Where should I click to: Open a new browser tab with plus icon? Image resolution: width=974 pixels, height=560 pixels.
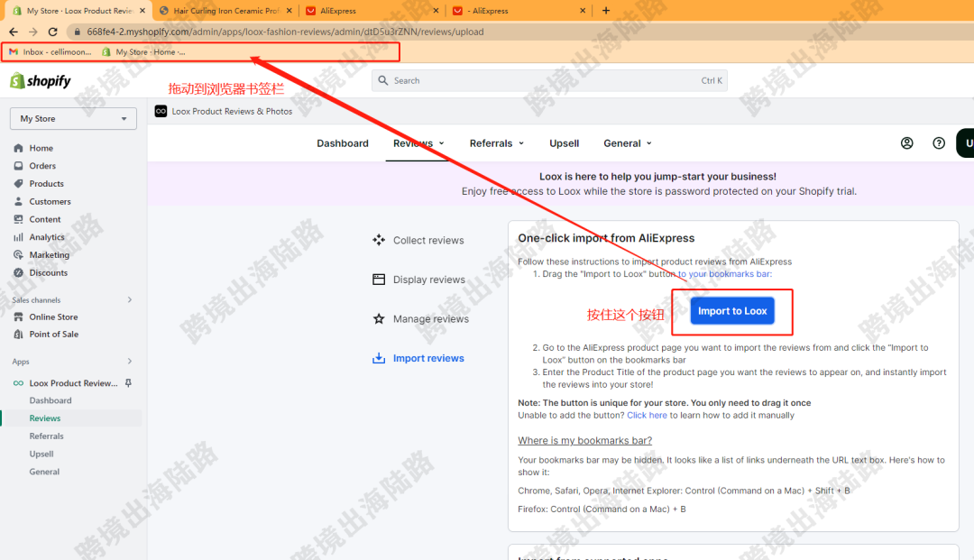pos(606,11)
